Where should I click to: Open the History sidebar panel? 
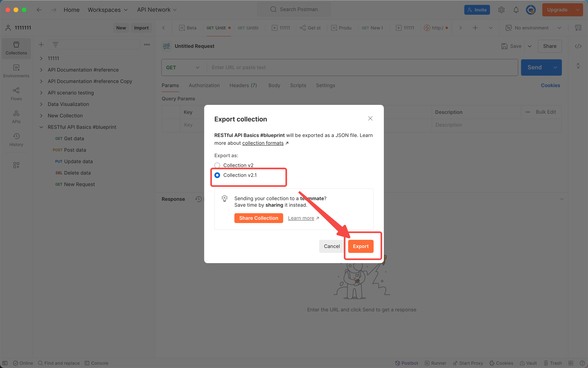tap(16, 140)
